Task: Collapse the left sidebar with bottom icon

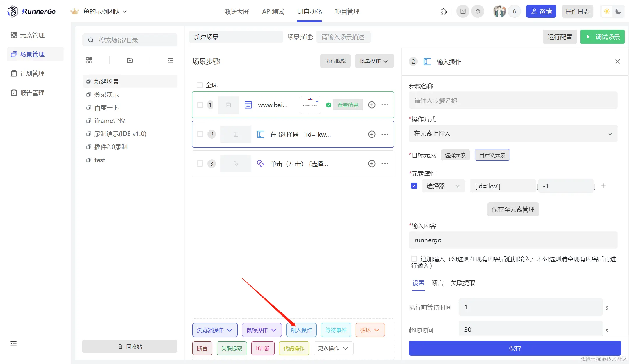Action: click(13, 344)
